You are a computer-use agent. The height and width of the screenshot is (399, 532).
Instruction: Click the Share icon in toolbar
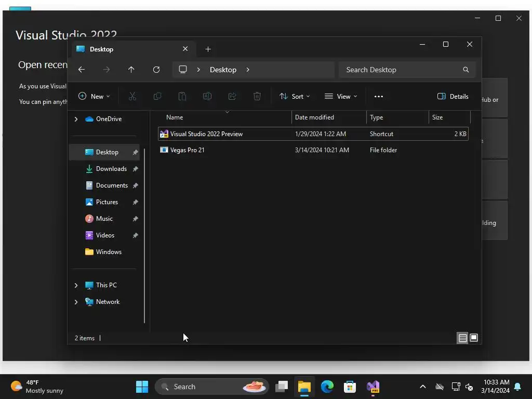[232, 96]
